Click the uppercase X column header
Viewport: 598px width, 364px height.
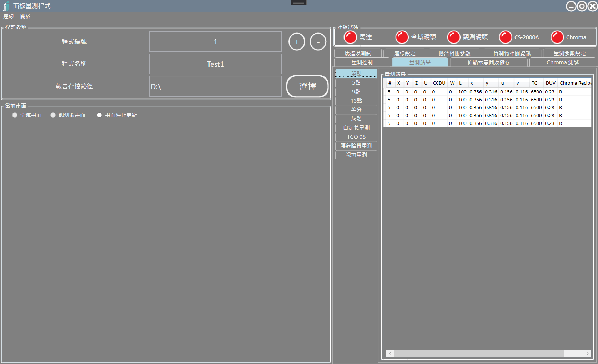click(399, 83)
